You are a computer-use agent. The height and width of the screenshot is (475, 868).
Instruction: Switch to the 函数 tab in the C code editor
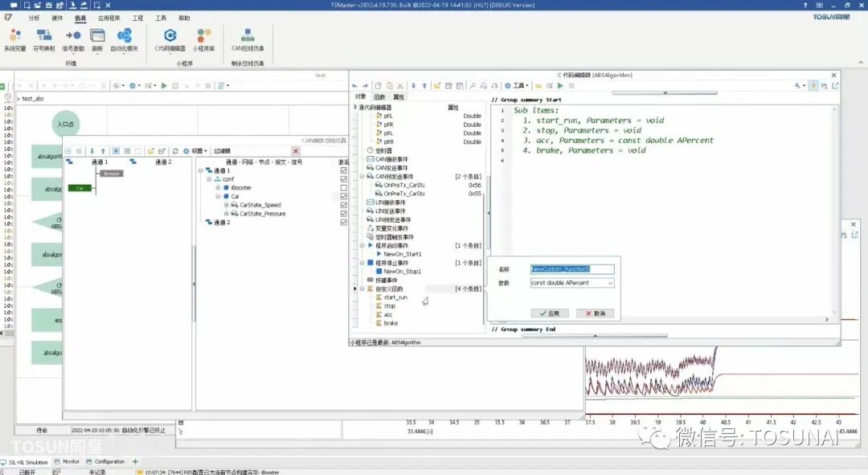pyautogui.click(x=379, y=97)
